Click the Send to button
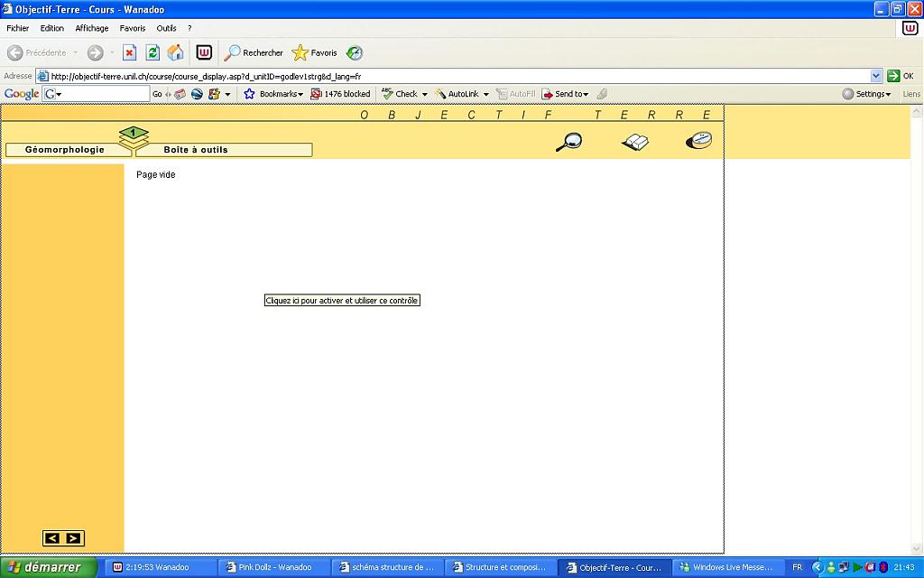 click(565, 94)
